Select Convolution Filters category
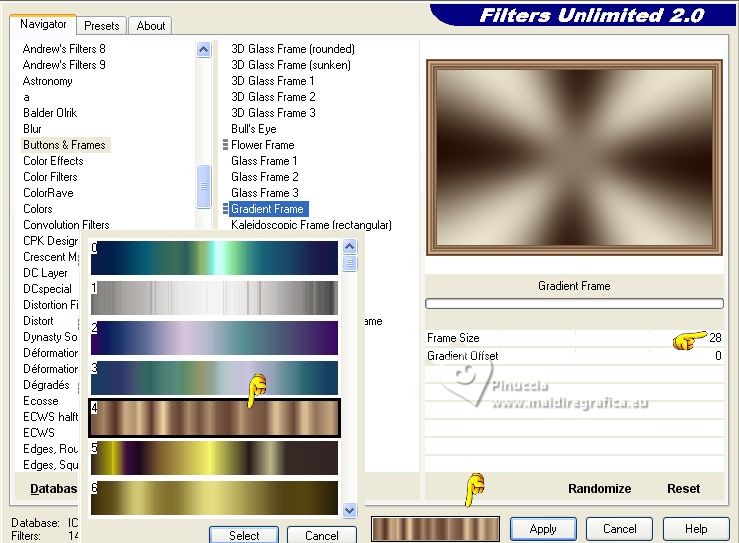739x543 pixels. pos(66,225)
